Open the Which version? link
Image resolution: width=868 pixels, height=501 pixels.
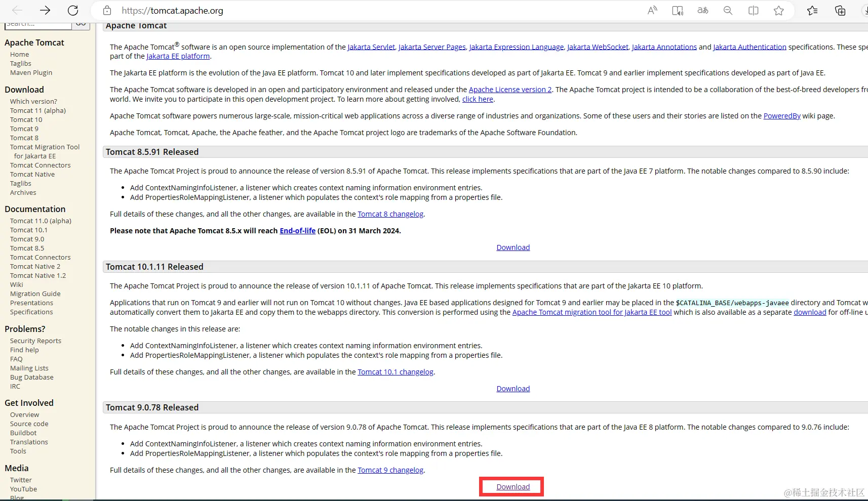[33, 102]
